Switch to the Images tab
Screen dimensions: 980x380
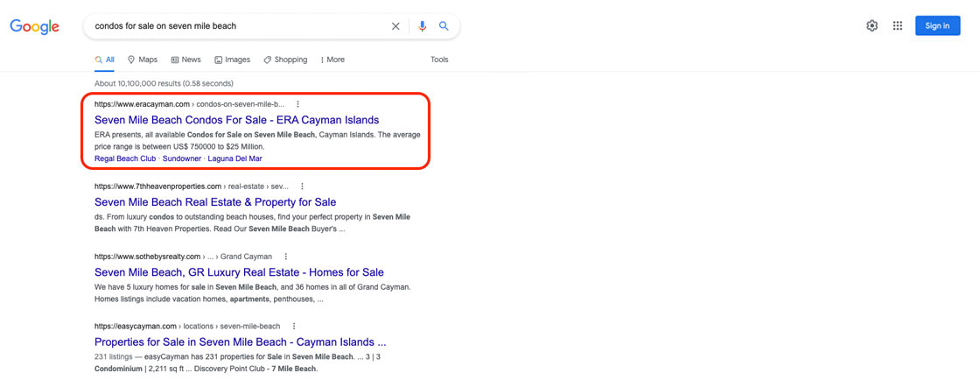click(233, 60)
